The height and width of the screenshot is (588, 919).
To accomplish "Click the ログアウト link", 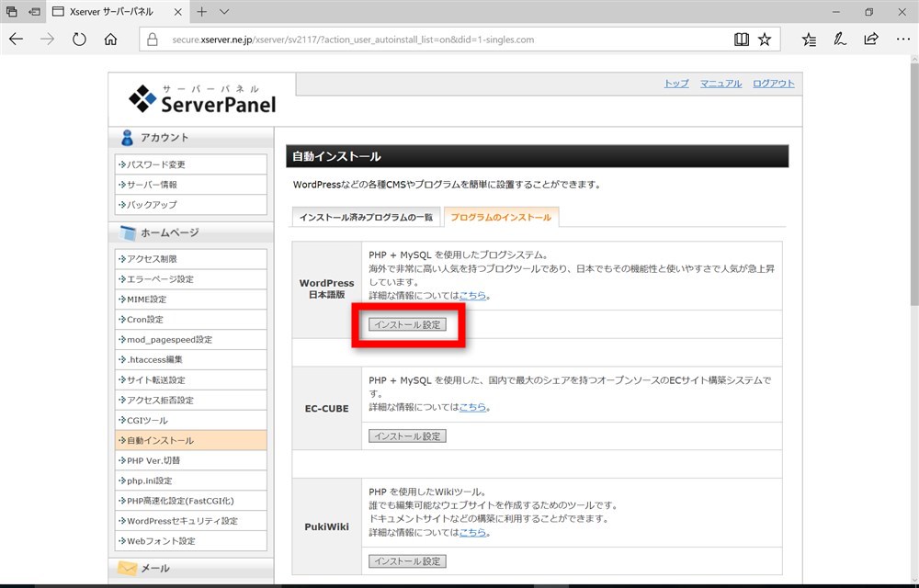I will coord(773,84).
